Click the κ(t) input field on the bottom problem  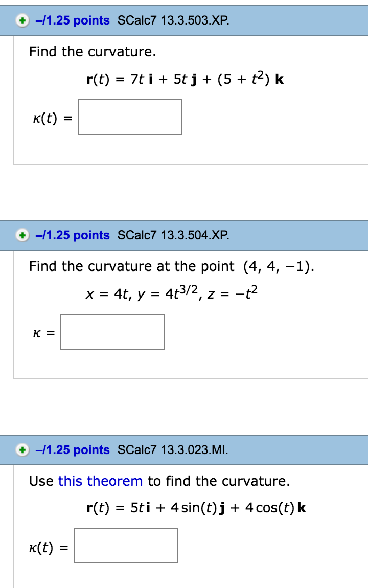126,546
